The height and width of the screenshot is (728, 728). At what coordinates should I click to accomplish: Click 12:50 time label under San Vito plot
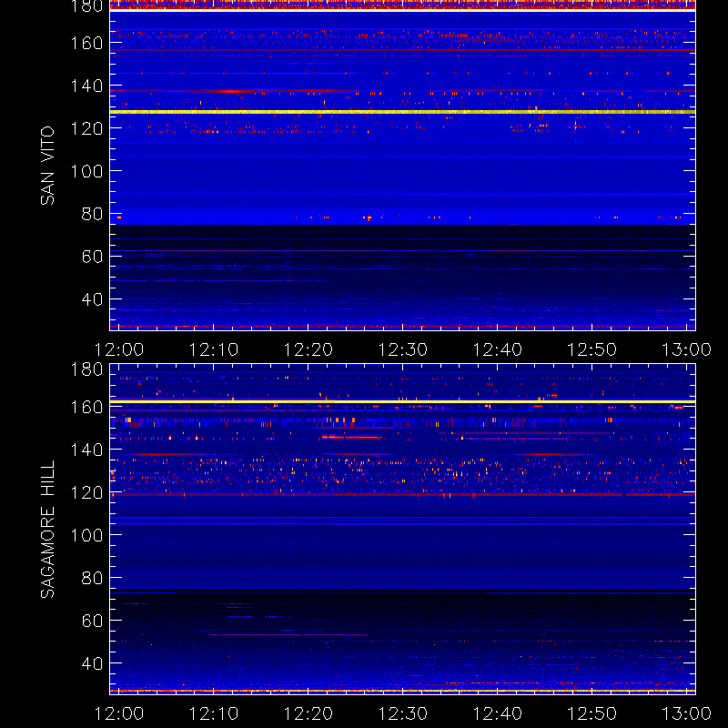[x=592, y=349]
